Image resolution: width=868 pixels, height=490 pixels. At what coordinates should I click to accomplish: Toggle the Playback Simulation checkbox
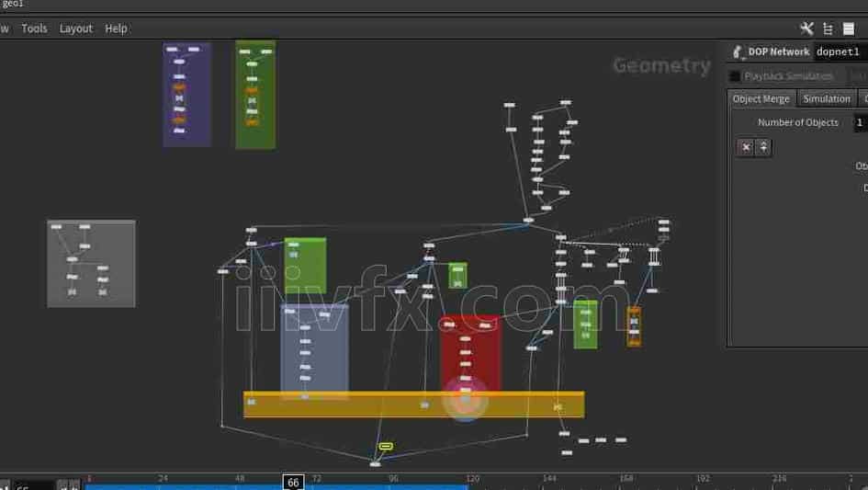735,76
